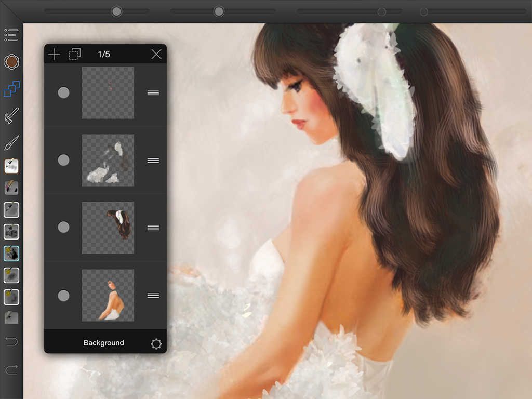The width and height of the screenshot is (532, 399).
Task: Select the woman's body layer thumbnail
Action: [108, 295]
